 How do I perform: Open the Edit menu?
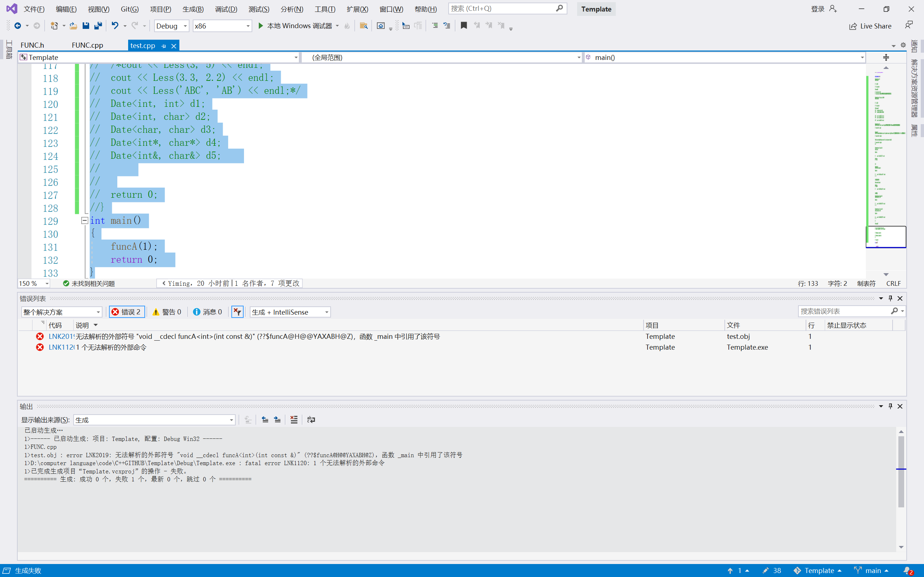(x=66, y=9)
